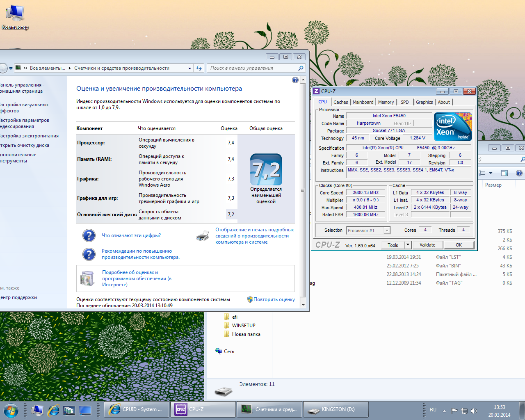Click the question icon beside 'Рекомендации по повышению'
This screenshot has width=525, height=420.
tap(89, 254)
